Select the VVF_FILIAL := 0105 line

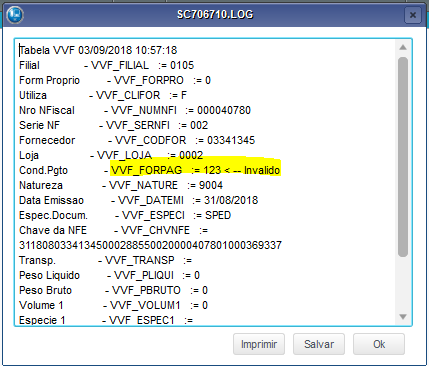click(x=106, y=65)
